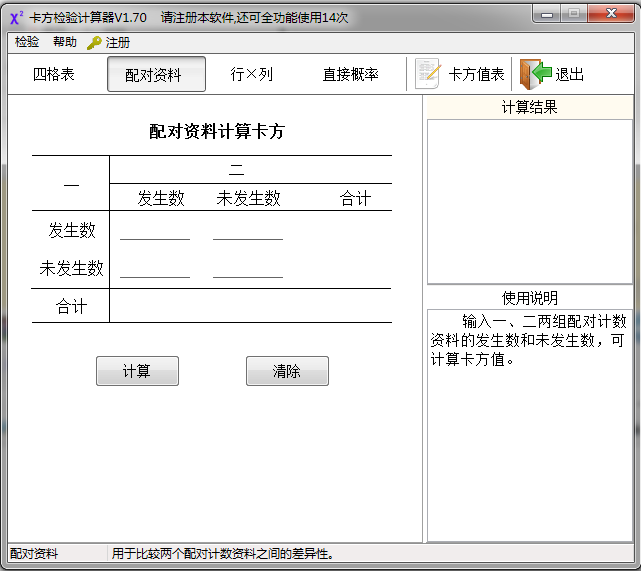Click the 卡方值表 notepad icon
This screenshot has height=571, width=641.
point(428,74)
